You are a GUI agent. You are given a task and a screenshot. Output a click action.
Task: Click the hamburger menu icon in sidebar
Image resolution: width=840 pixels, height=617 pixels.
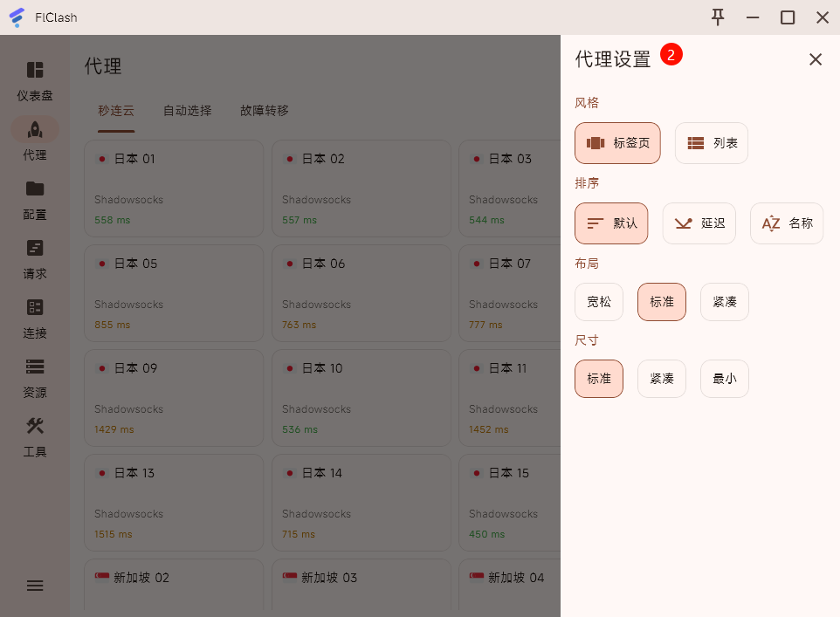35,586
